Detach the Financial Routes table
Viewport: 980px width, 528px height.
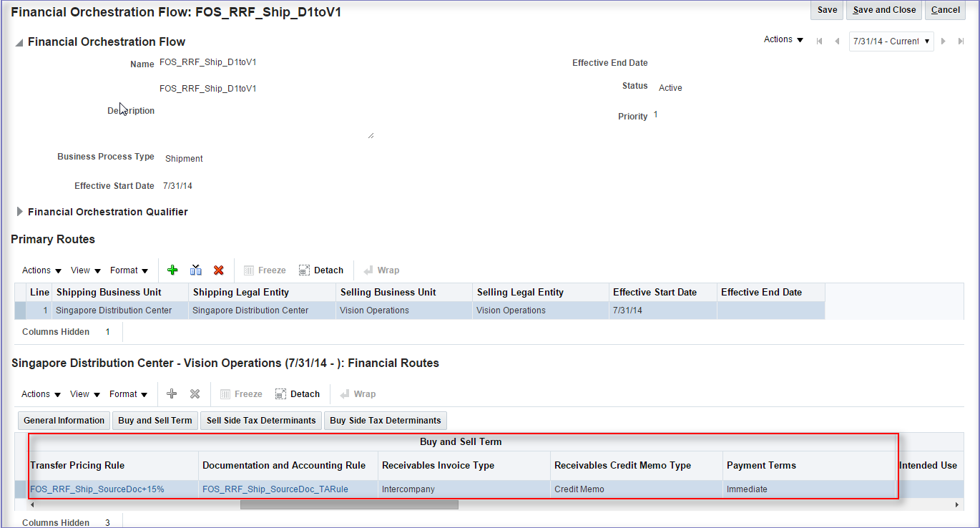pyautogui.click(x=297, y=393)
